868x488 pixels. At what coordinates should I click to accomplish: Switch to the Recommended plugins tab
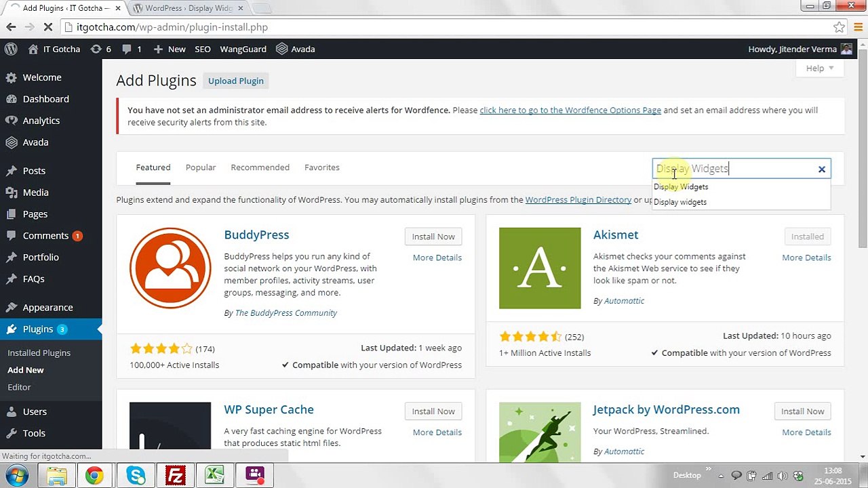(260, 167)
